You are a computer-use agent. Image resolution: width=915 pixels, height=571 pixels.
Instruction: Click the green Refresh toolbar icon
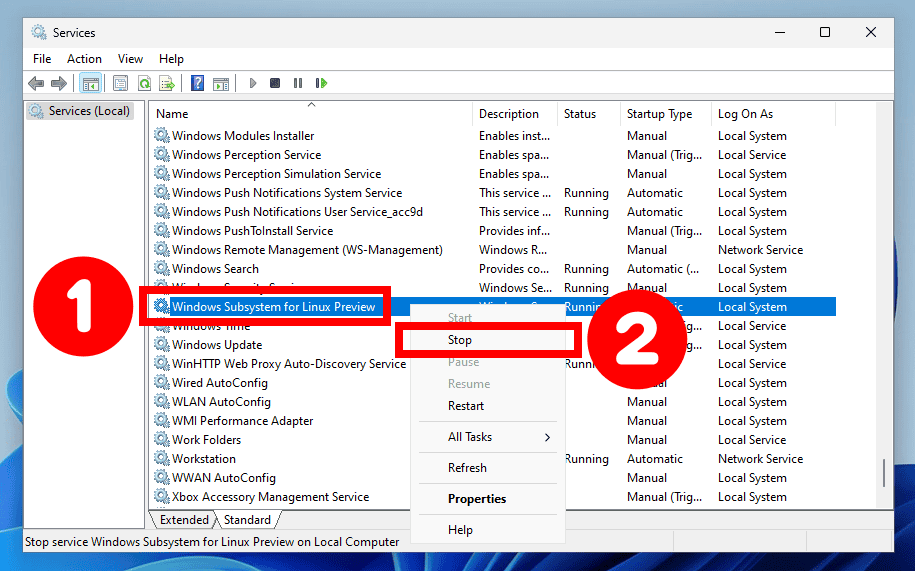click(144, 83)
